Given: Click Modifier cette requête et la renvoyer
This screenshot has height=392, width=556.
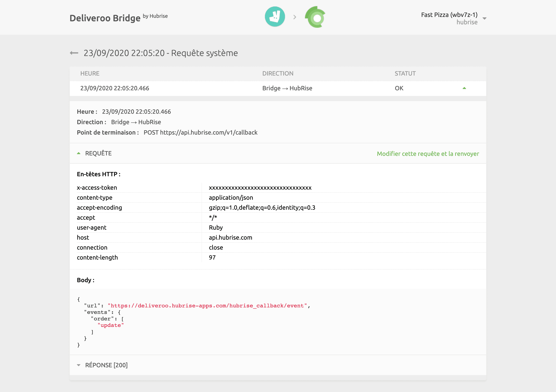Looking at the screenshot, I should coord(428,154).
